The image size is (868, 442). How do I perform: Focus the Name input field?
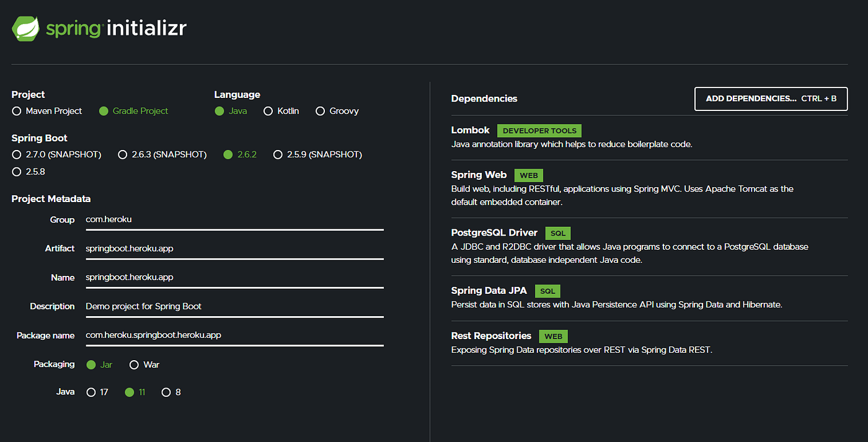[x=234, y=277]
